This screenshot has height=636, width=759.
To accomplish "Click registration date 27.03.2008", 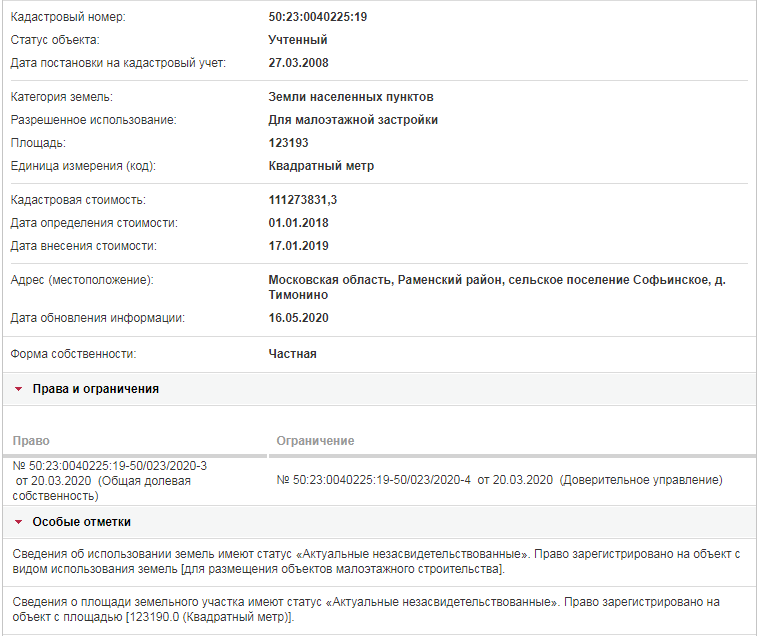I will click(x=298, y=63).
